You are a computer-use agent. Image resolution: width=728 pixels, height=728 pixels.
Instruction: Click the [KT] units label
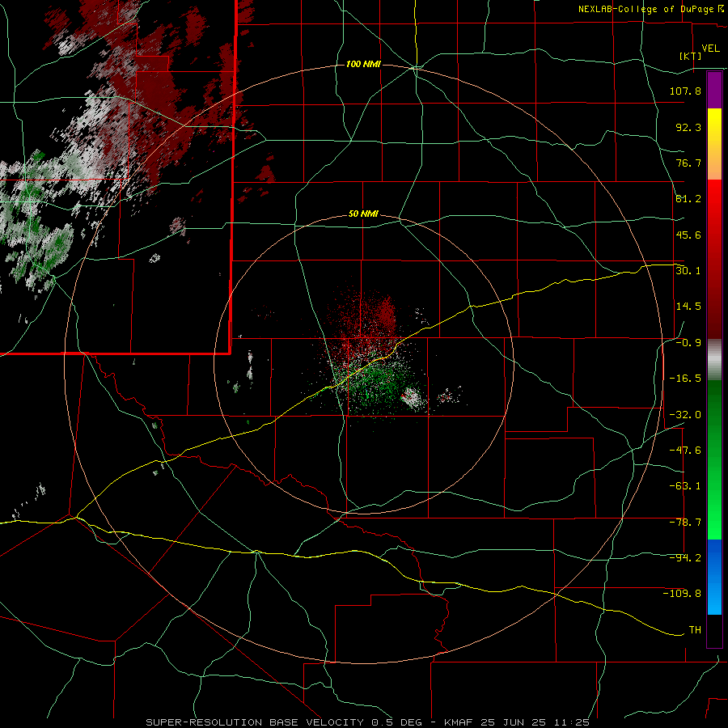(691, 56)
